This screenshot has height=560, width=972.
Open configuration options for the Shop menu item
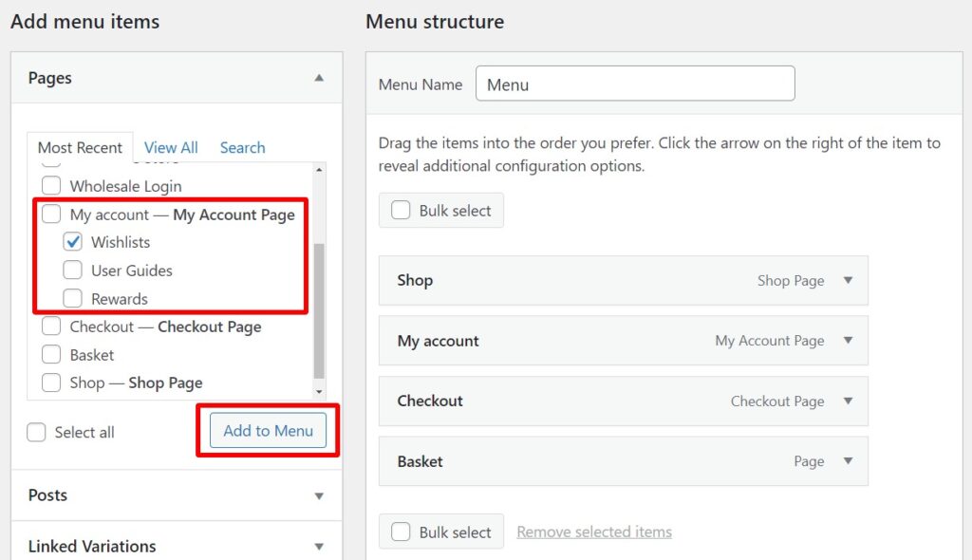click(848, 280)
